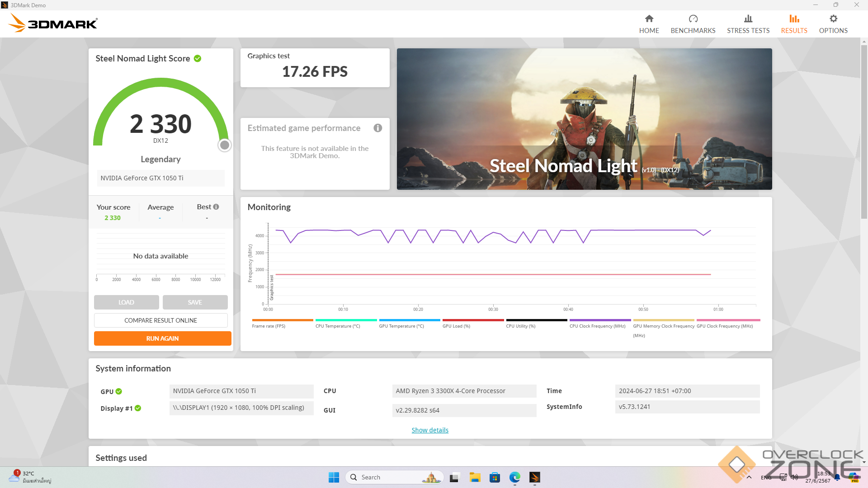Click the 3DMark logo
This screenshot has height=488, width=868.
point(53,23)
